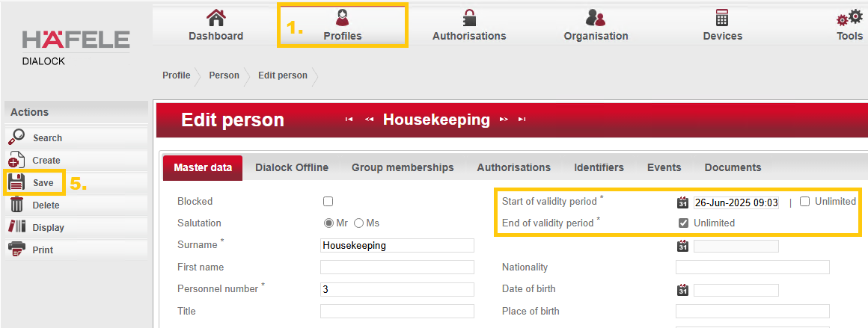Switch to the Group memberships tab

tap(403, 168)
